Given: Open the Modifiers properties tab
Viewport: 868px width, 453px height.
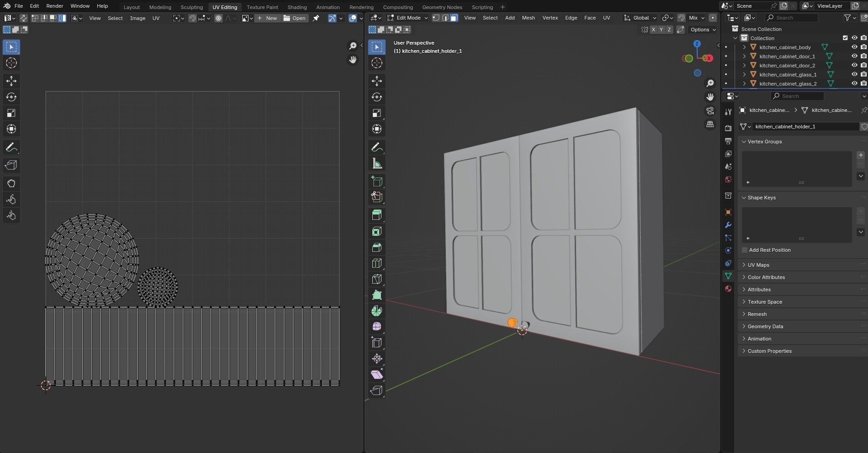Looking at the screenshot, I should 728,225.
